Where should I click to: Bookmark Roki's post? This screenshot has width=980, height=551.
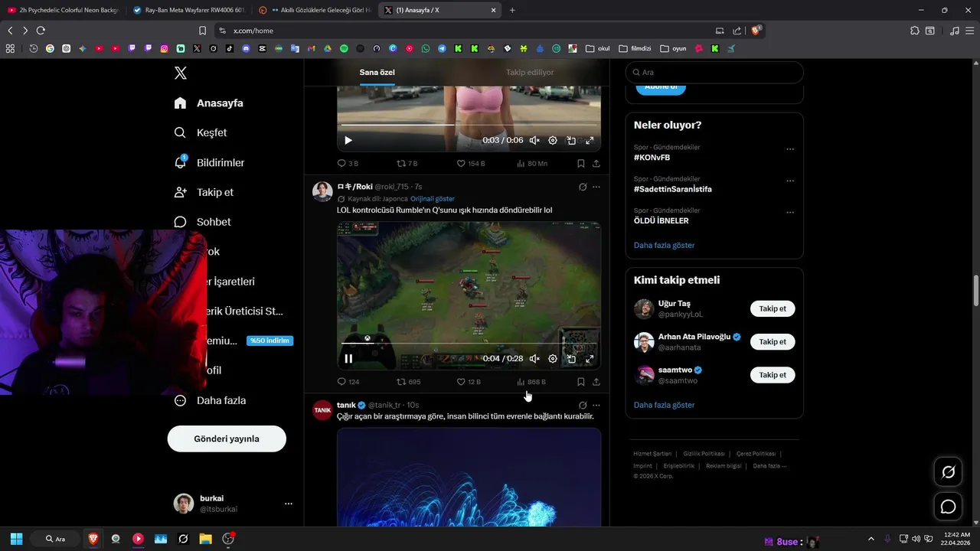click(x=581, y=381)
